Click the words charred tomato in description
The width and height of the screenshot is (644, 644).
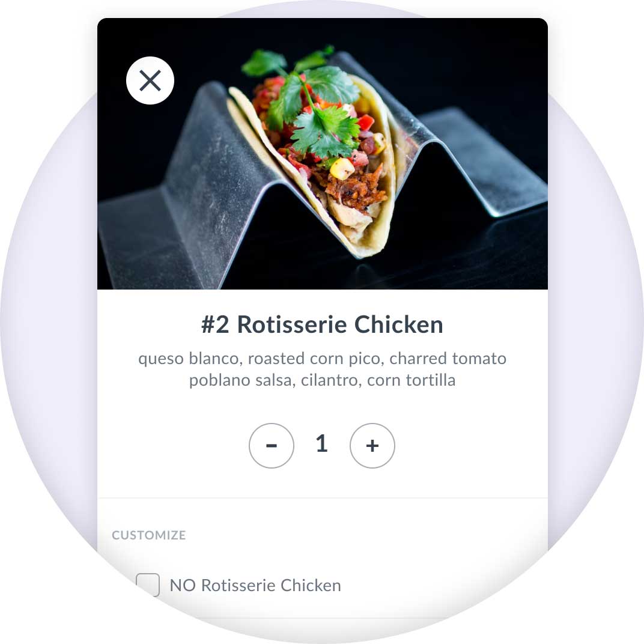coord(448,359)
